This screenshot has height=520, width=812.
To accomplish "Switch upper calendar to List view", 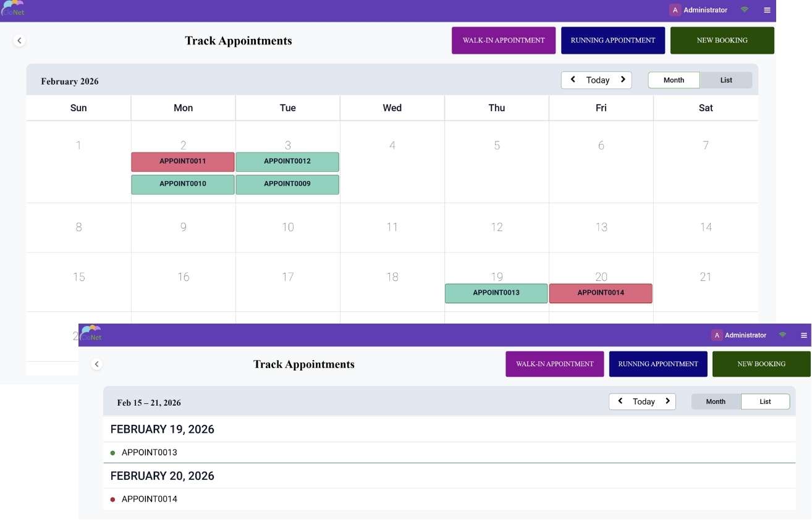I will tap(726, 80).
